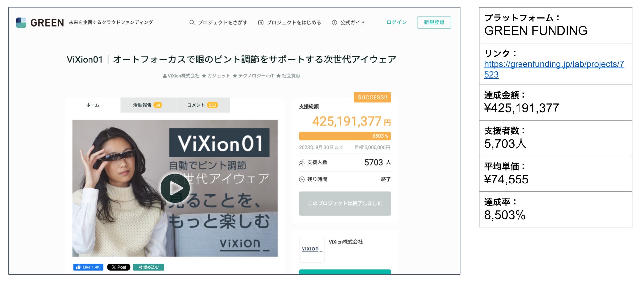The image size is (644, 284).
Task: Click the search magnifier icon
Action: [x=192, y=22]
